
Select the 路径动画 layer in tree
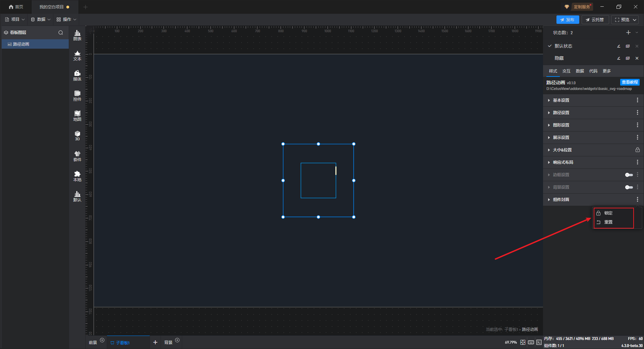[x=35, y=44]
